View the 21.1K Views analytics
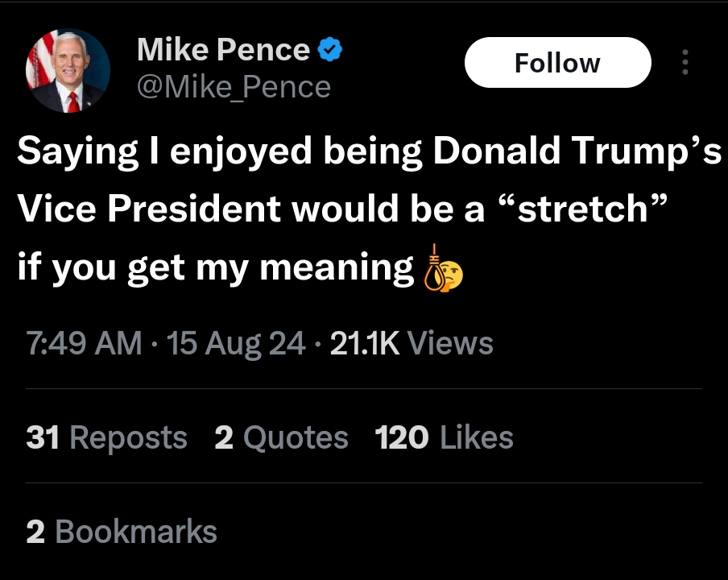 [412, 344]
